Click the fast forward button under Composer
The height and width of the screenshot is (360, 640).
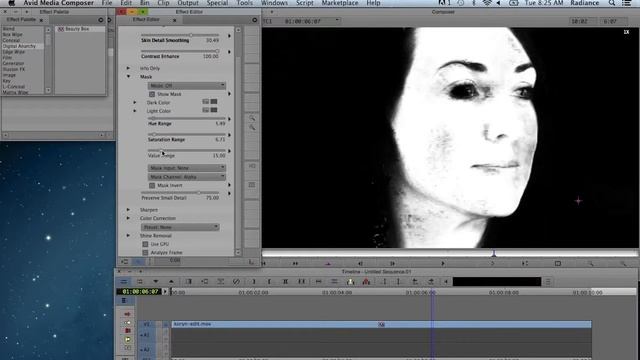tap(295, 264)
